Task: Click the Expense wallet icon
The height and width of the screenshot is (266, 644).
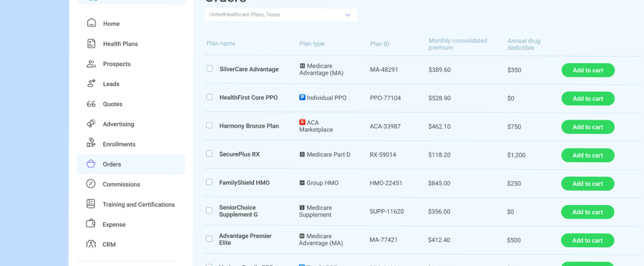Action: click(91, 224)
